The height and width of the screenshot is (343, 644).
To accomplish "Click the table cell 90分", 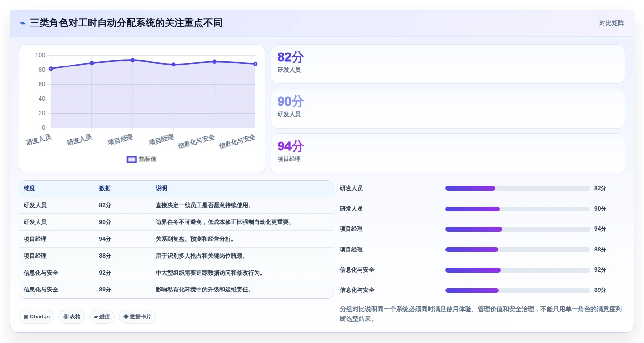I will 105,222.
